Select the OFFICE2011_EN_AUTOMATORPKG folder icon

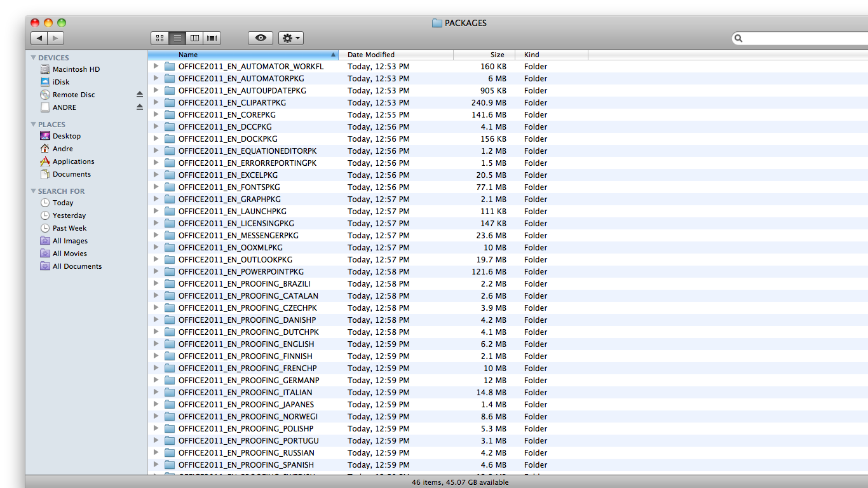170,79
